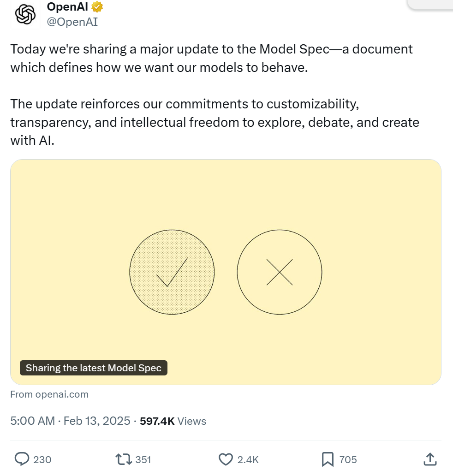Viewport: 453px width, 476px height.
Task: Follow the "From openai.com" source link
Action: coord(49,394)
